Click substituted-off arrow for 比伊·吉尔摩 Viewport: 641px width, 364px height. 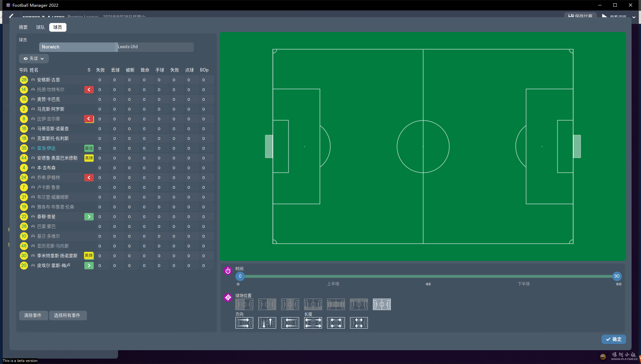tap(89, 119)
